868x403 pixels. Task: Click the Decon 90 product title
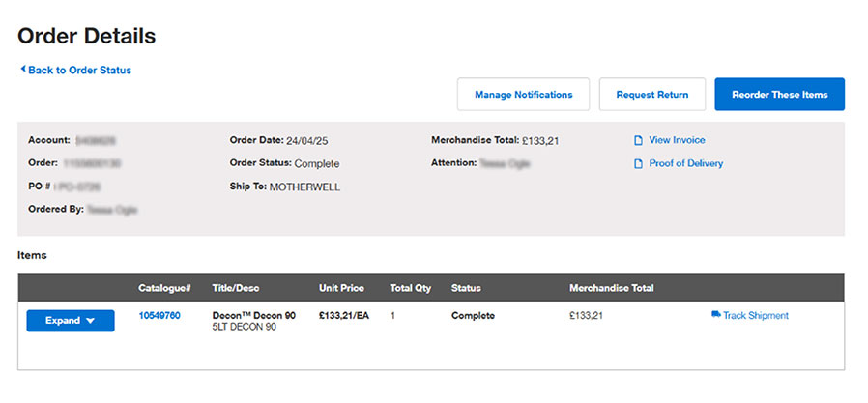click(253, 315)
